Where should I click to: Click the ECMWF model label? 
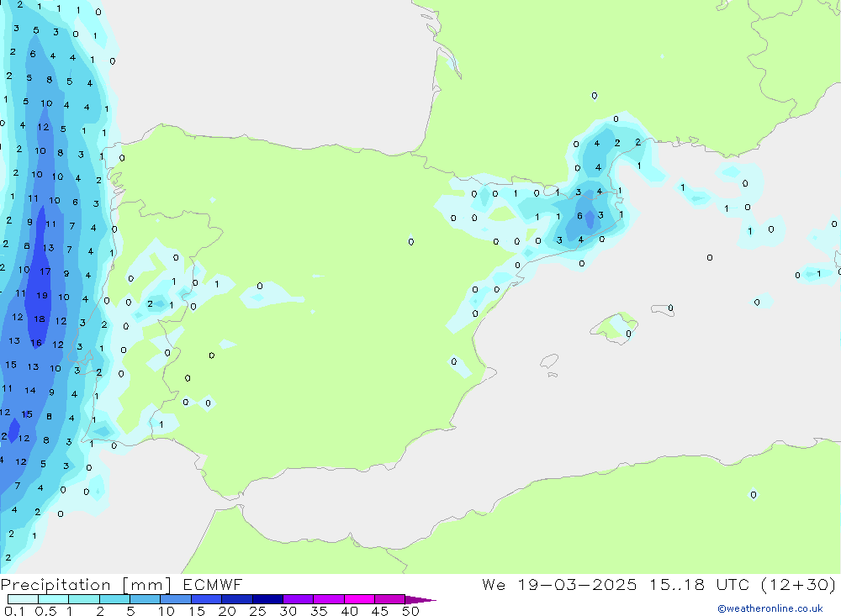213,585
